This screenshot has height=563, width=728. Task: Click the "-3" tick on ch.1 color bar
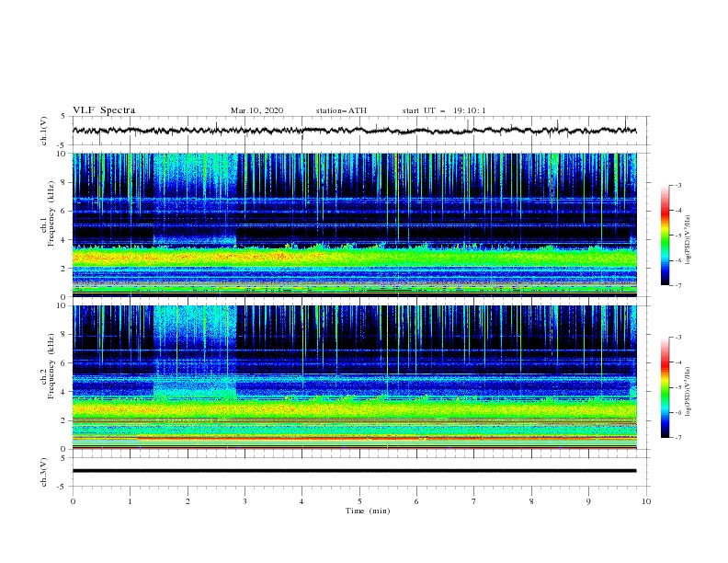click(677, 185)
